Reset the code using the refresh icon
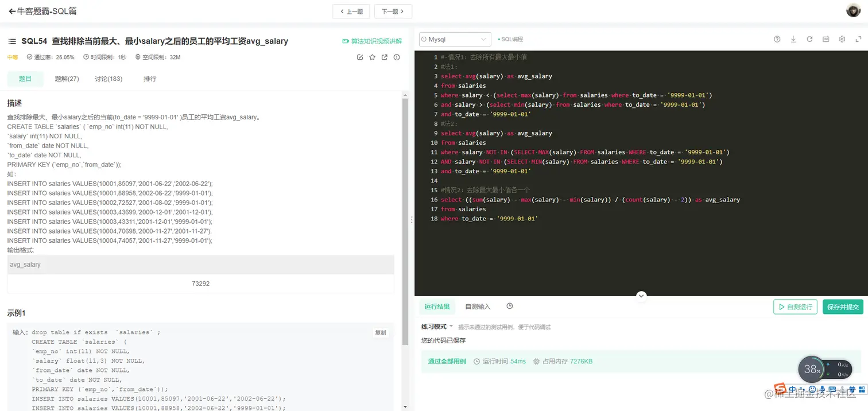868x411 pixels. pos(809,39)
